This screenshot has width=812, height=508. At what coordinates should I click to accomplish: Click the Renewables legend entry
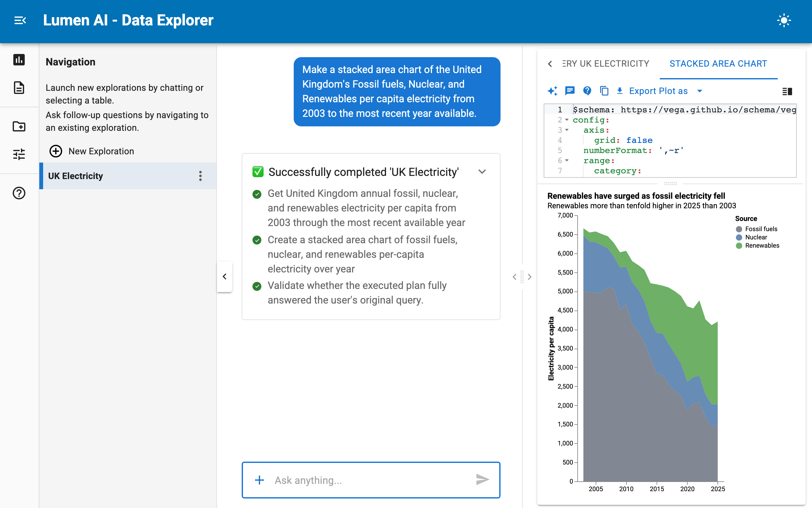[x=757, y=246]
